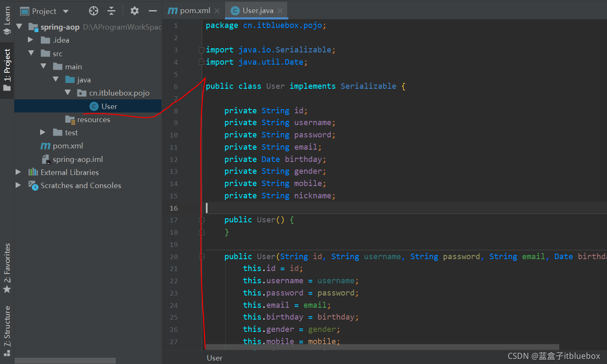The width and height of the screenshot is (607, 364).
Task: Expand External Libraries node
Action: coord(18,172)
